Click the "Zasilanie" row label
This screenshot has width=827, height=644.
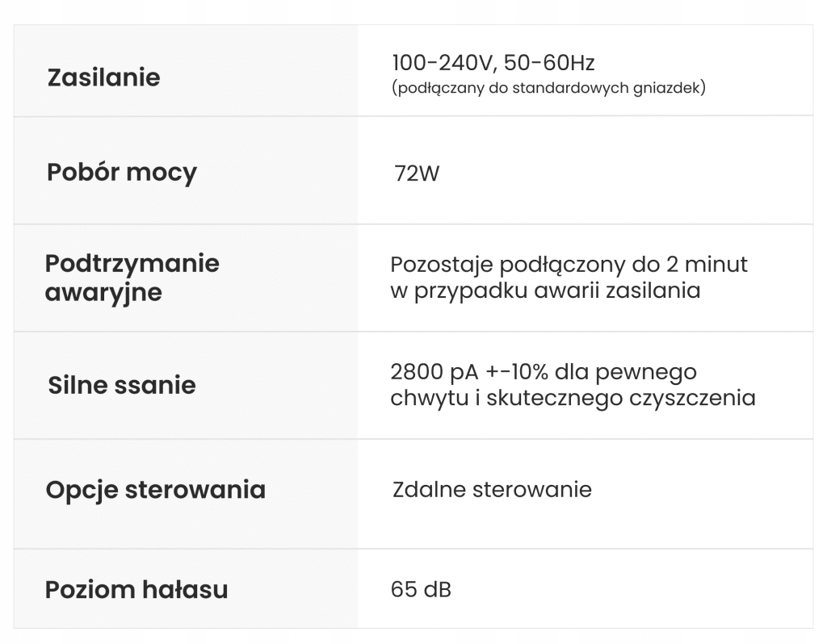103,77
